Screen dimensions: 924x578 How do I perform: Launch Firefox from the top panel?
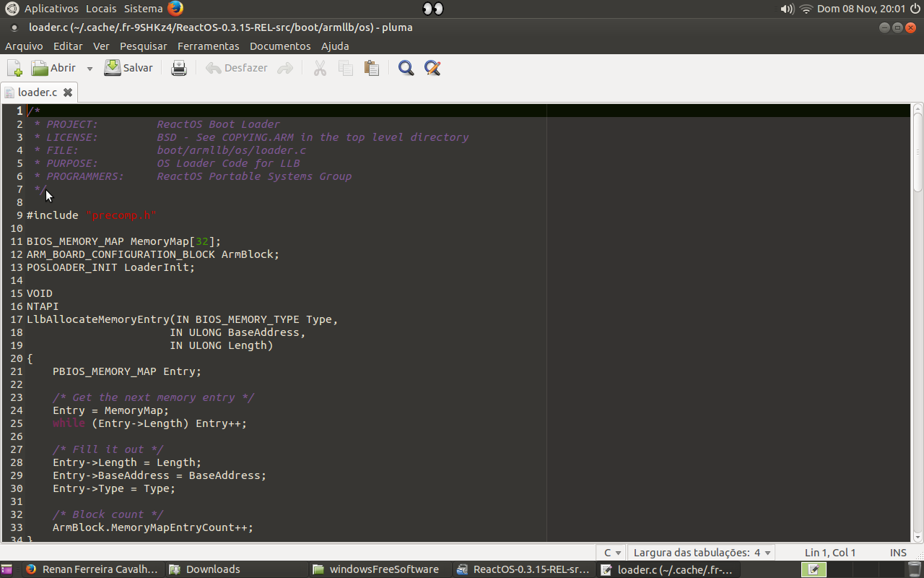(175, 9)
